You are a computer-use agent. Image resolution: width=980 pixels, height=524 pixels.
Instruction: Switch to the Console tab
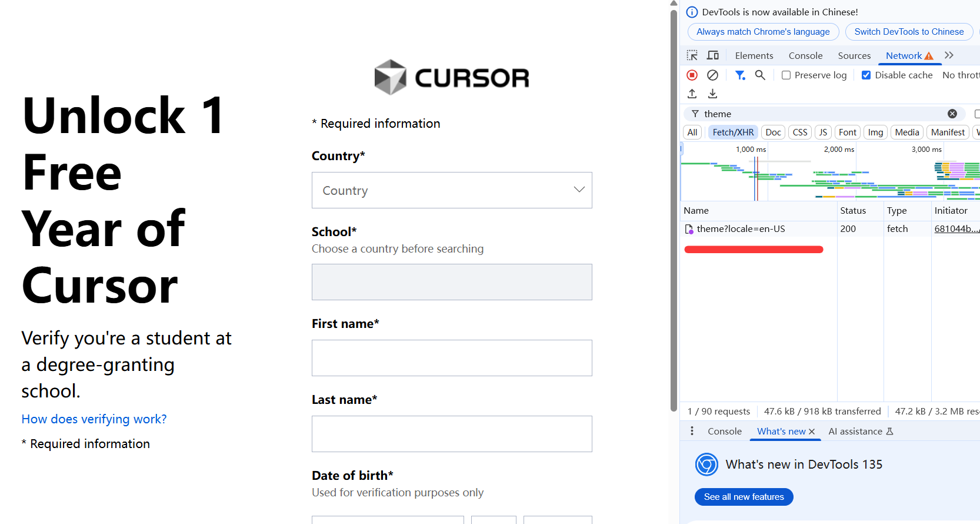pyautogui.click(x=805, y=55)
